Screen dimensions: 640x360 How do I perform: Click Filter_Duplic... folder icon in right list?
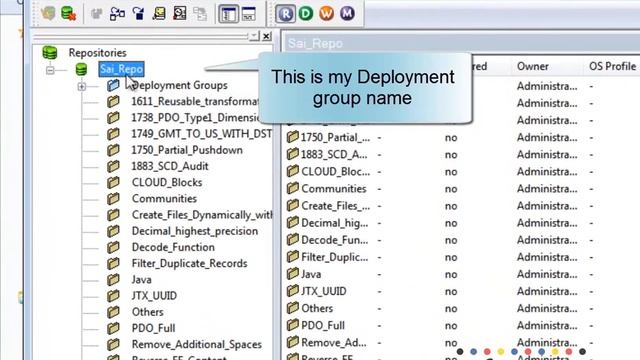[293, 257]
